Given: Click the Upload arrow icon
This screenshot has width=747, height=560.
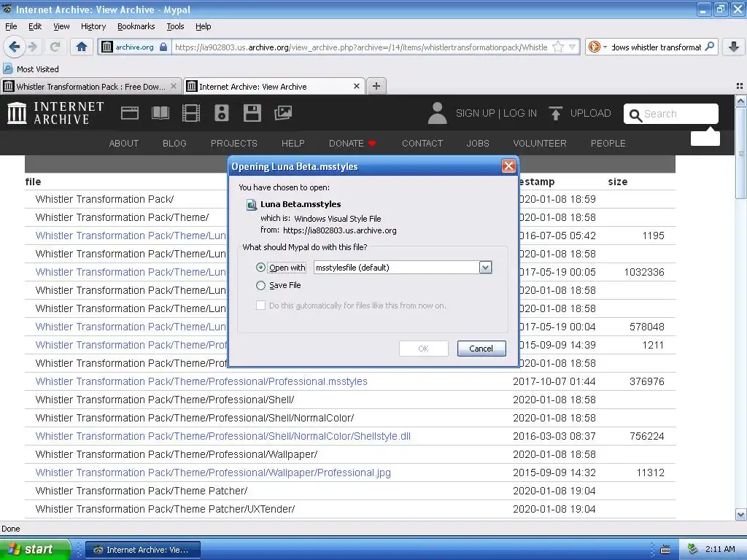Looking at the screenshot, I should coord(555,113).
